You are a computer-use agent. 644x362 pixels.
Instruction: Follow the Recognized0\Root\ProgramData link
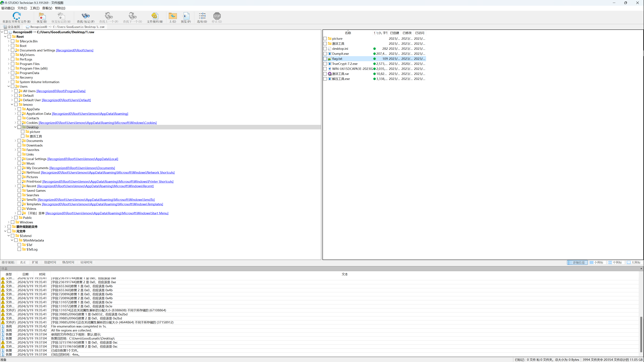[x=61, y=91]
